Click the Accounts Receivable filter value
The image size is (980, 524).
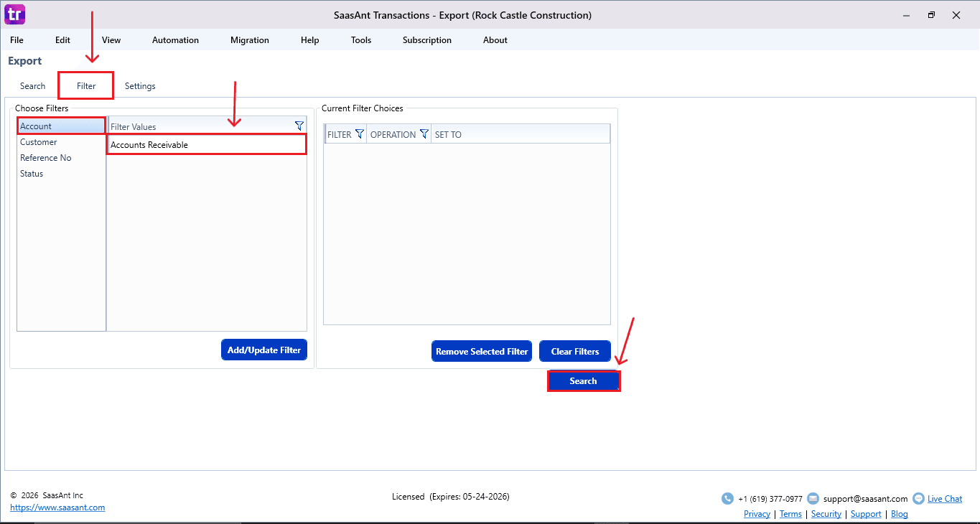click(149, 145)
